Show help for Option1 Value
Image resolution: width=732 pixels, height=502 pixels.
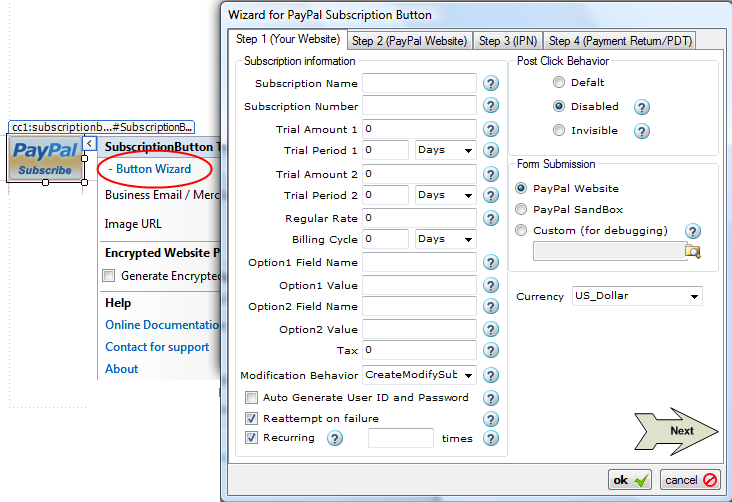(x=491, y=285)
